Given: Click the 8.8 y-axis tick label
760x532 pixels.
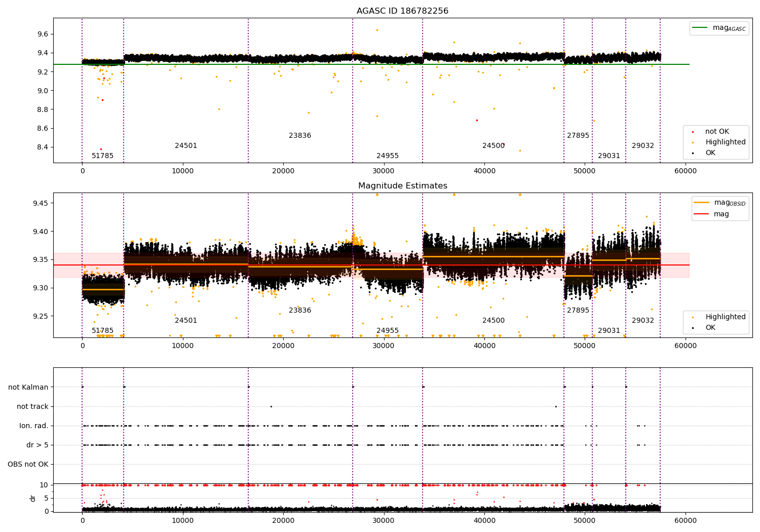Looking at the screenshot, I should click(43, 110).
